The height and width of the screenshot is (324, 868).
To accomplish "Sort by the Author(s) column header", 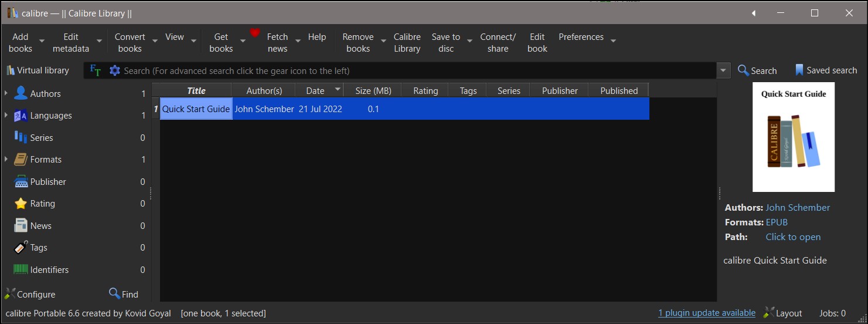I will tap(264, 90).
